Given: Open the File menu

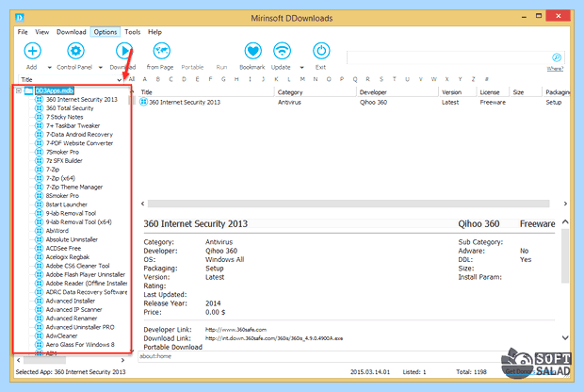Looking at the screenshot, I should [x=23, y=32].
